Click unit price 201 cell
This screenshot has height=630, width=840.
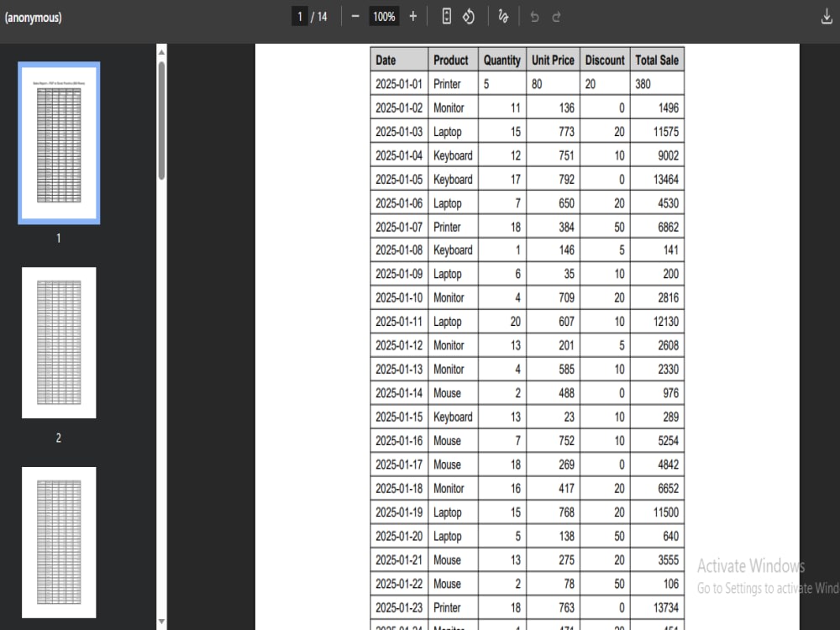tap(553, 345)
